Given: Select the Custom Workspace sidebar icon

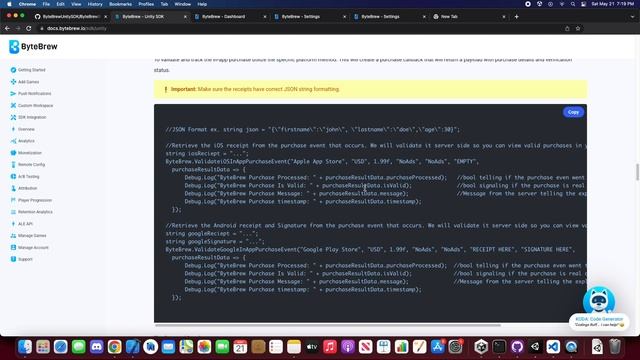Looking at the screenshot, I should coord(13,105).
